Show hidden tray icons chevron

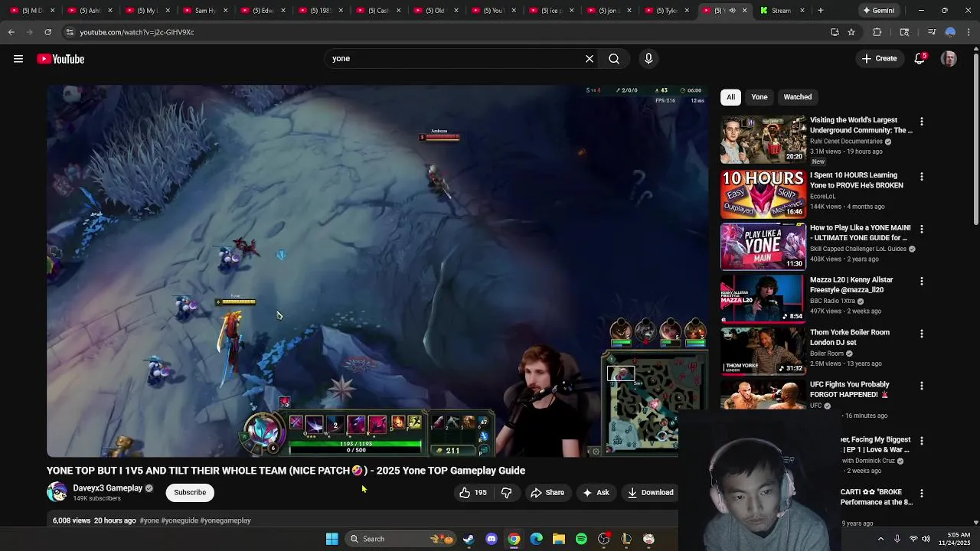pyautogui.click(x=880, y=539)
